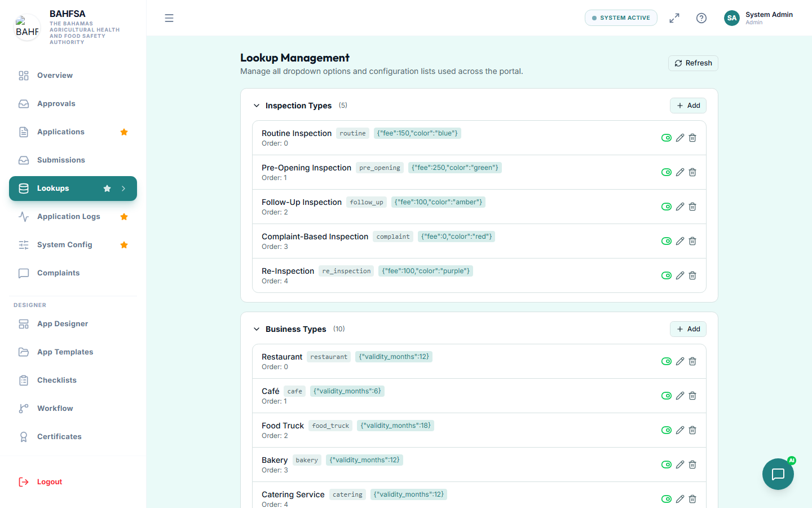Open the Overview page

click(x=73, y=76)
